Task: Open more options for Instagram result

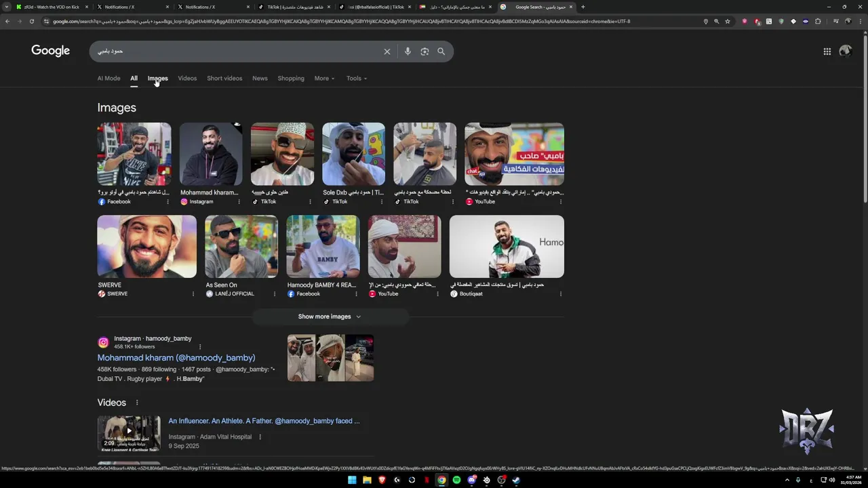Action: point(199,346)
